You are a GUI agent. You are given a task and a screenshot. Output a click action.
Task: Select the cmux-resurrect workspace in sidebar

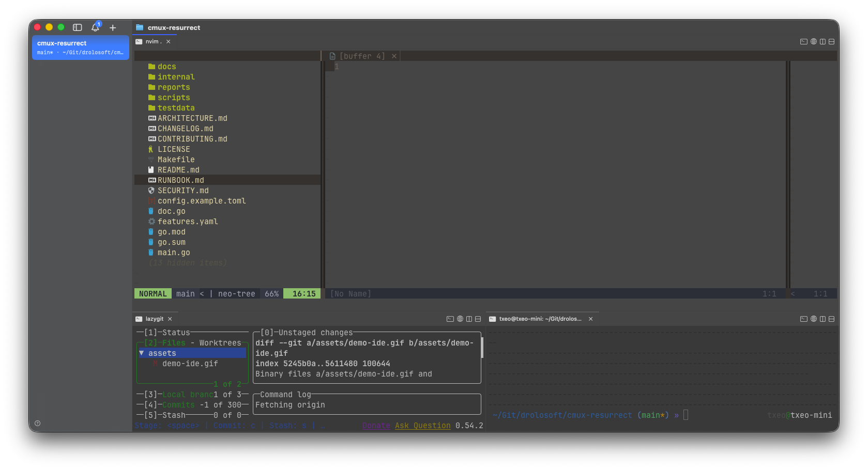(81, 48)
